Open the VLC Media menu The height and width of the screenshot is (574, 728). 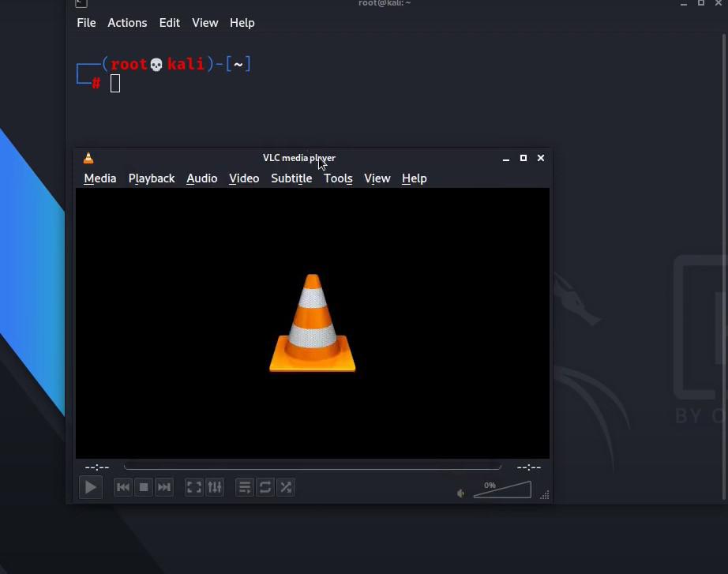99,178
